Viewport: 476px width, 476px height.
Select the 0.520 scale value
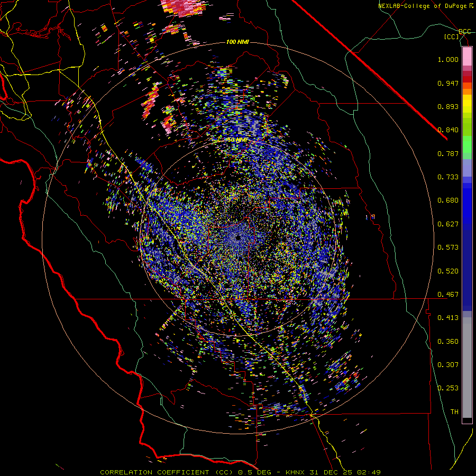click(x=448, y=271)
